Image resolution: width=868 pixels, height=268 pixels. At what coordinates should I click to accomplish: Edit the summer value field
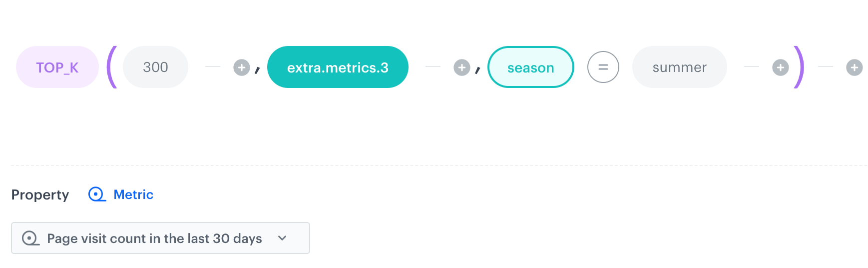pos(679,67)
